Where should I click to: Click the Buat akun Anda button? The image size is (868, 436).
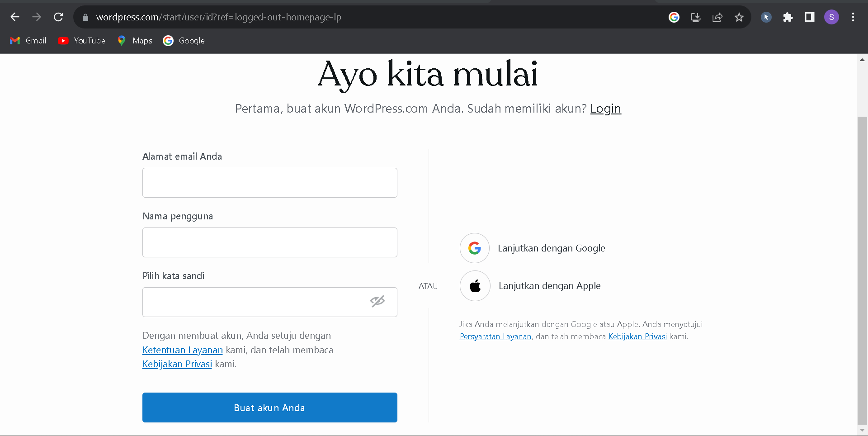point(270,408)
